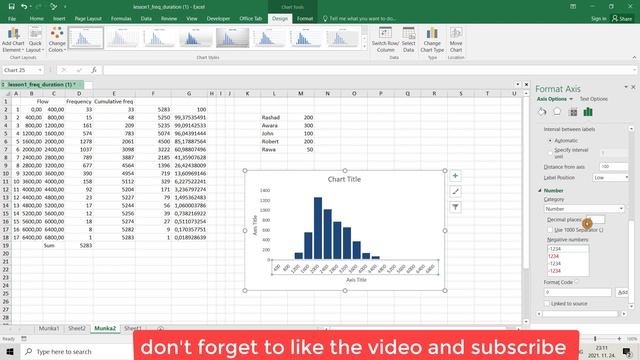This screenshot has height=360, width=640.
Task: Expand the chart styles gallery arrow
Action: [x=364, y=47]
